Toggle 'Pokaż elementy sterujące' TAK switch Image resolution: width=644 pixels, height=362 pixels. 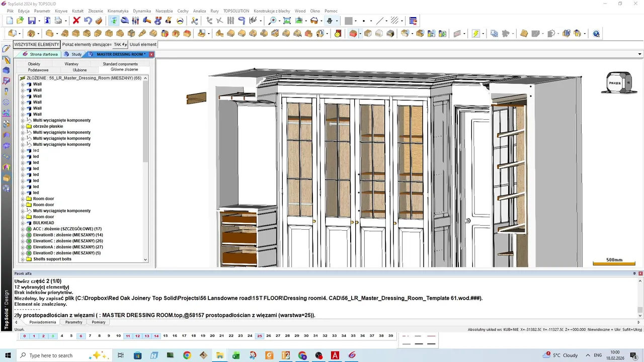120,45
